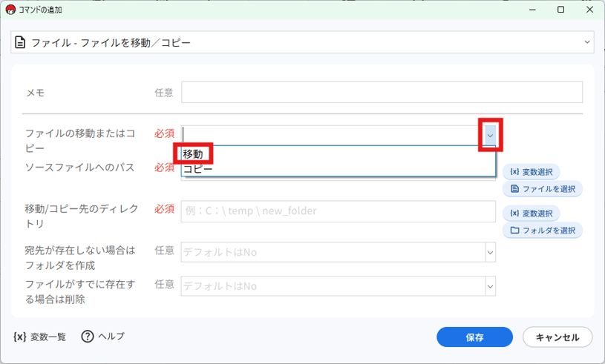Open ファイルがすでに存在する場合は削除 dropdown
Image resolution: width=605 pixels, height=364 pixels.
(x=491, y=287)
